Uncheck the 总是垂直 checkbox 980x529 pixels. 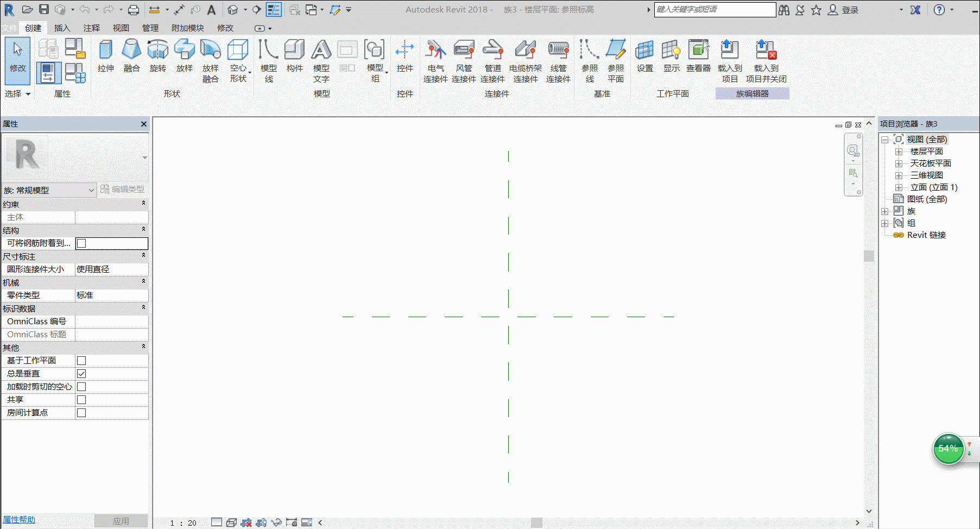81,374
